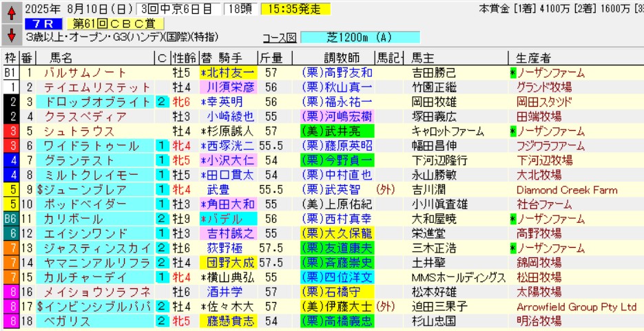Click the red up arrow for previous race
The height and width of the screenshot is (331, 644).
(11, 12)
